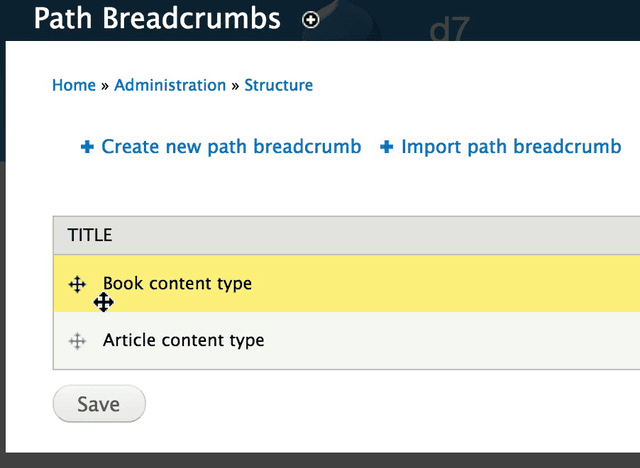Click the plus icon before Create new path breadcrumb
This screenshot has height=468, width=640.
point(87,147)
